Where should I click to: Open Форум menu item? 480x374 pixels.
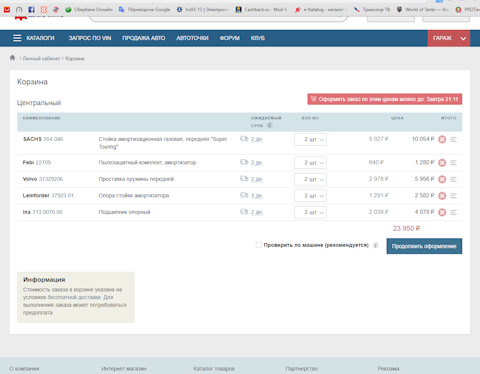[230, 38]
